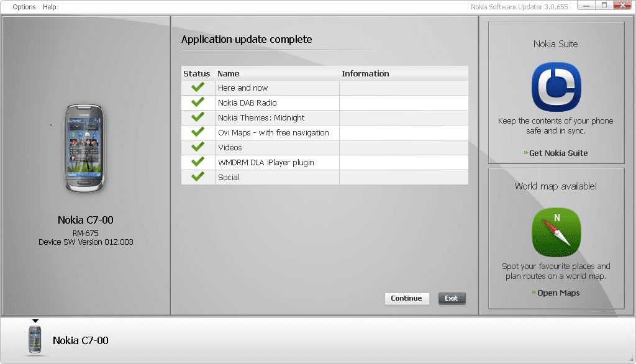The width and height of the screenshot is (636, 364).
Task: Click the checkmark for Here and now
Action: coord(198,87)
